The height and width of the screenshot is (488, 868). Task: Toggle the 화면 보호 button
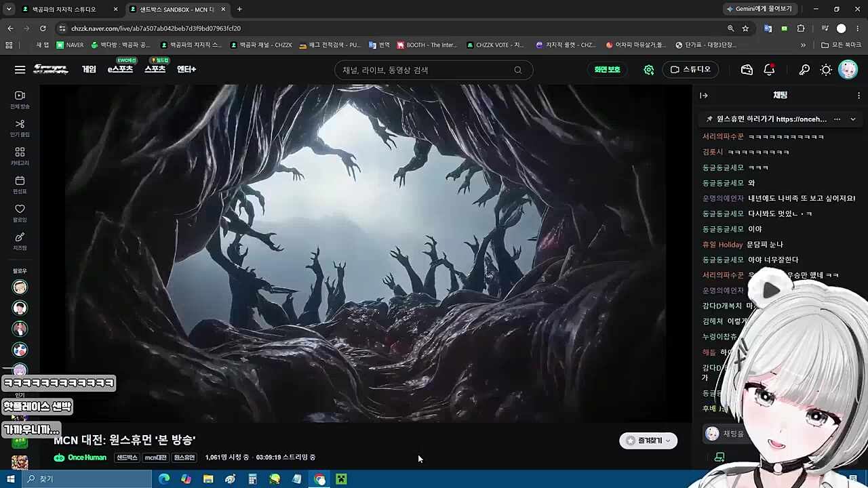[x=607, y=70]
